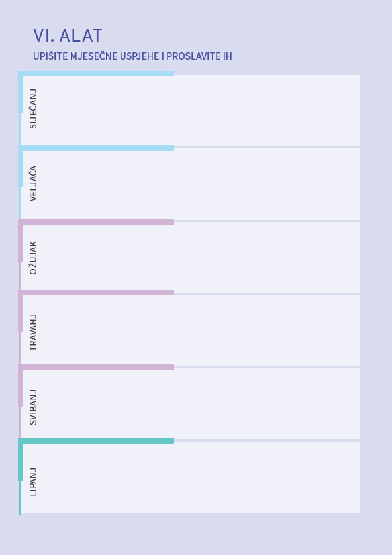Click the blue bar above SIJEČANJ
Image resolution: width=392 pixels, height=555 pixels.
click(96, 74)
